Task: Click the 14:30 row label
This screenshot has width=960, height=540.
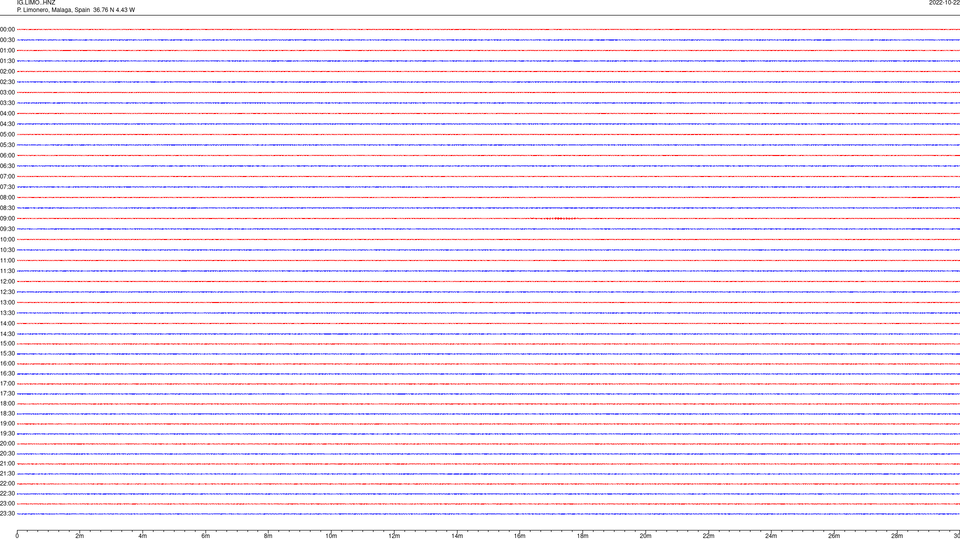Action: (7, 334)
